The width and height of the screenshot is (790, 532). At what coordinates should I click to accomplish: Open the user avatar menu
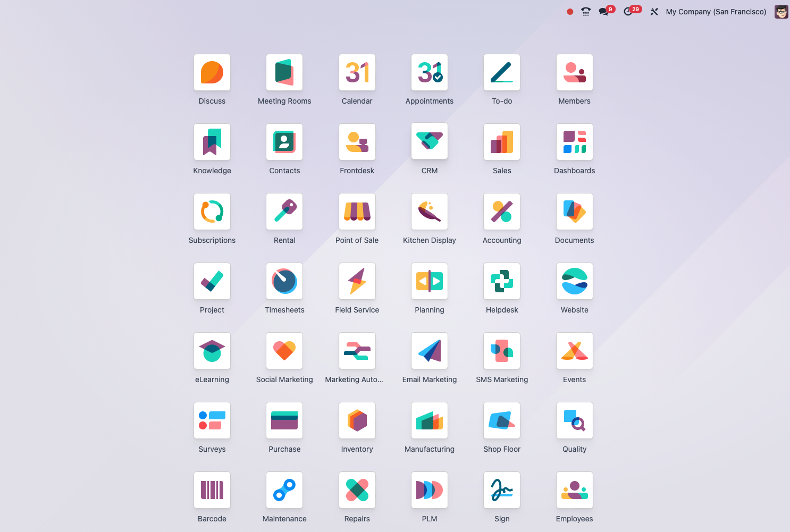781,12
